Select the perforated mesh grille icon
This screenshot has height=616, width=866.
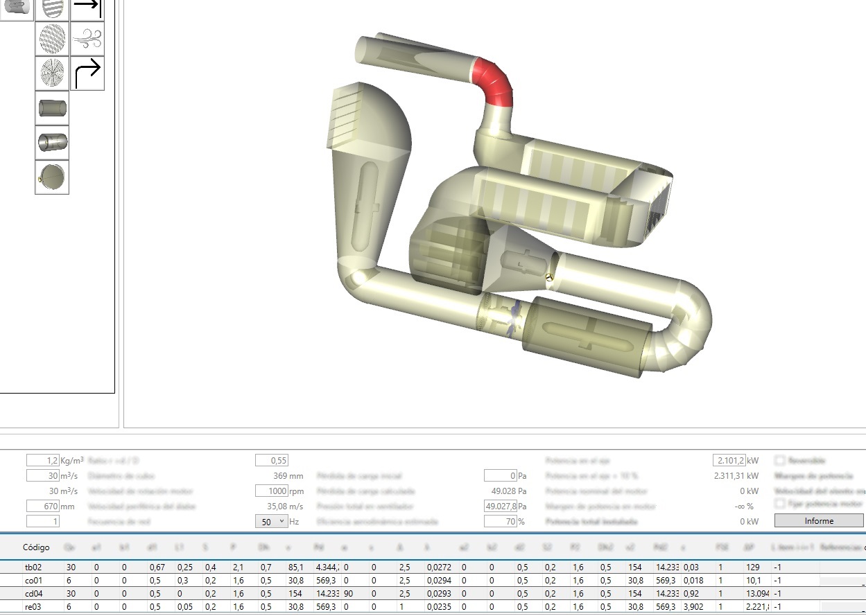[x=52, y=39]
